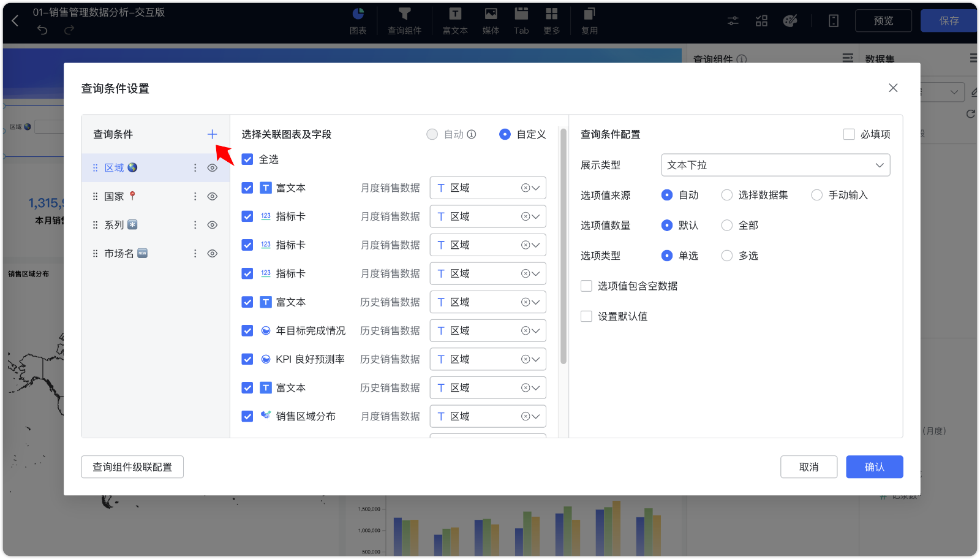980x559 pixels.
Task: Expand field dropdown for 年目标完成情况
Action: [536, 331]
